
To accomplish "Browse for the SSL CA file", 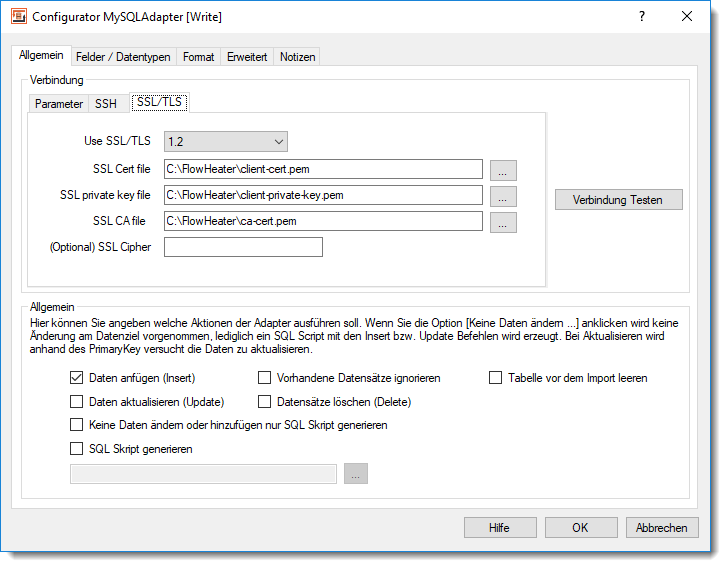I will click(503, 223).
